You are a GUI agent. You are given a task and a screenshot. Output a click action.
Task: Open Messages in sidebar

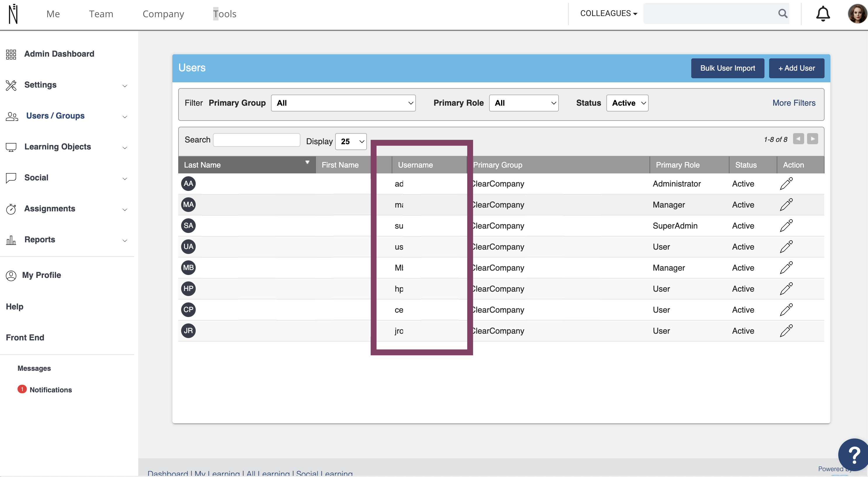34,368
